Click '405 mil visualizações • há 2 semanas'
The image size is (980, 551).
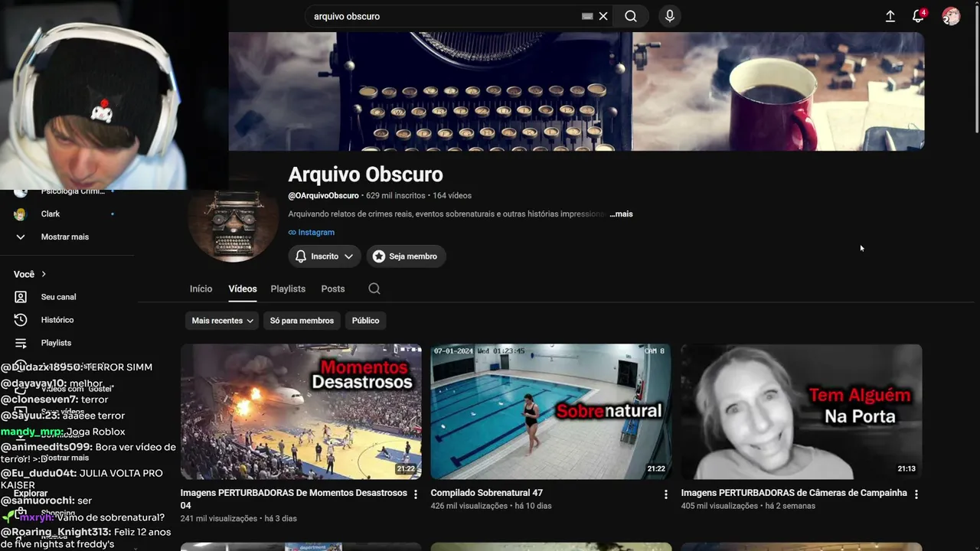tap(748, 506)
